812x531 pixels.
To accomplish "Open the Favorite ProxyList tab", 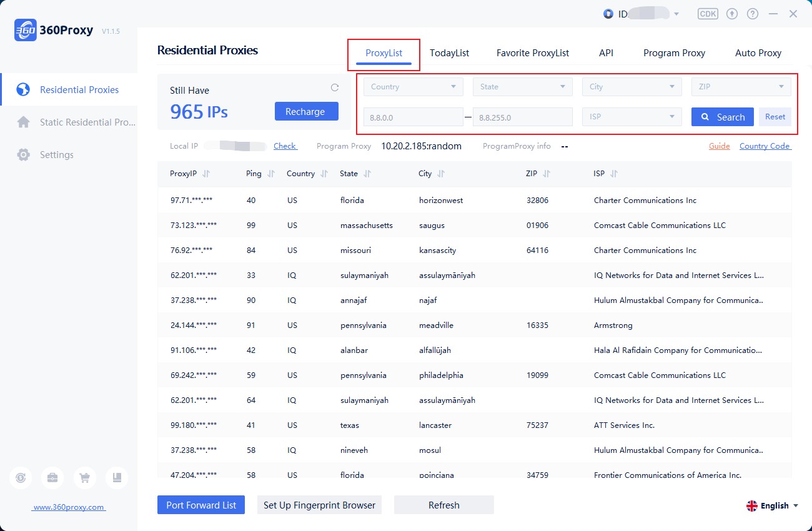I will 533,53.
